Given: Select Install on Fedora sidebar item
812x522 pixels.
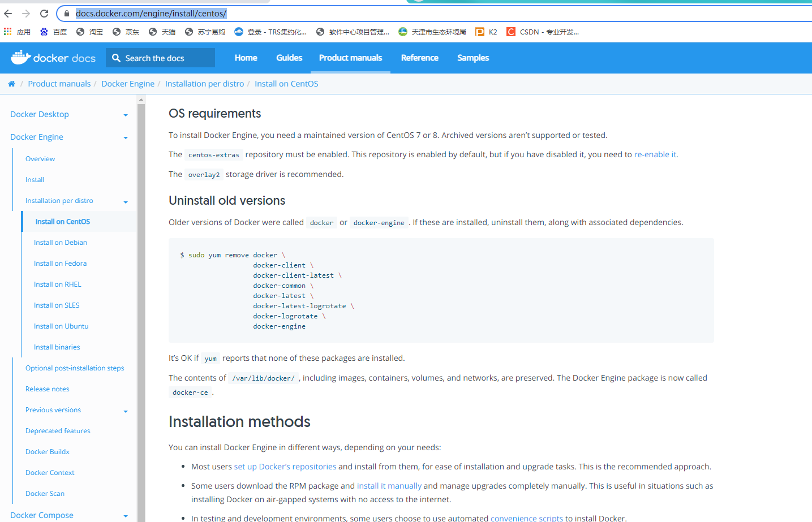Looking at the screenshot, I should (60, 264).
